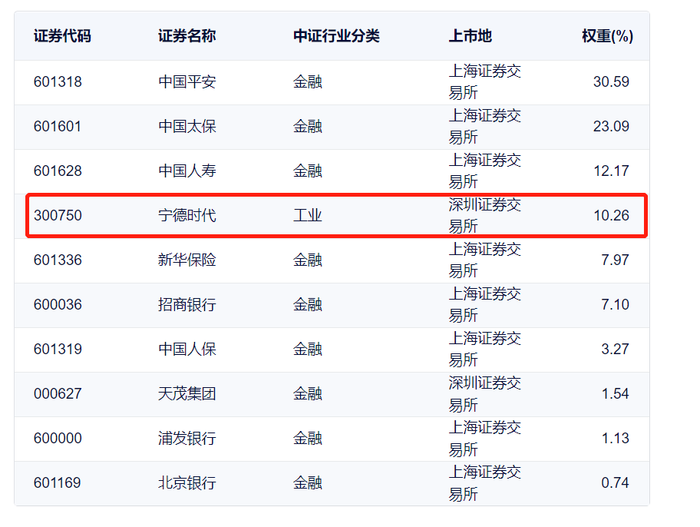Click weight value 10.26
This screenshot has height=527, width=700.
click(611, 215)
